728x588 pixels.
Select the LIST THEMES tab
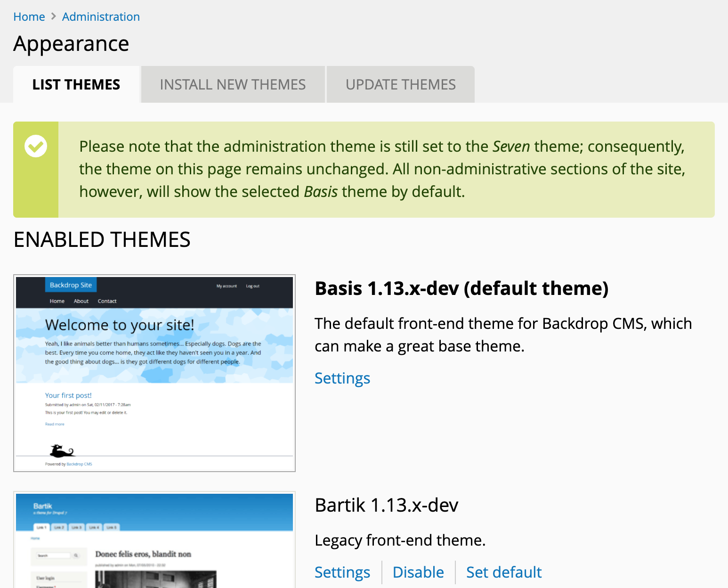tap(76, 84)
